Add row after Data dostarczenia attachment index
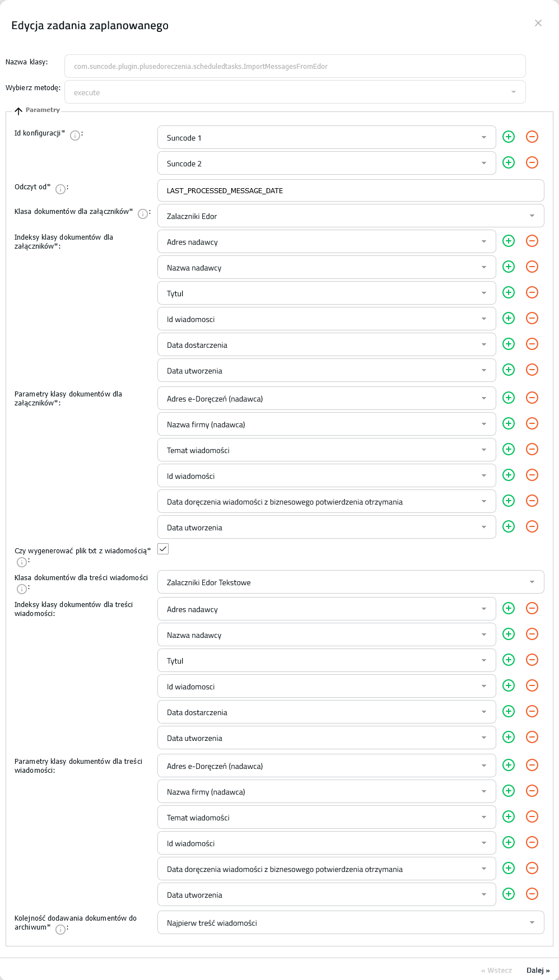The height and width of the screenshot is (980, 559). coord(509,344)
